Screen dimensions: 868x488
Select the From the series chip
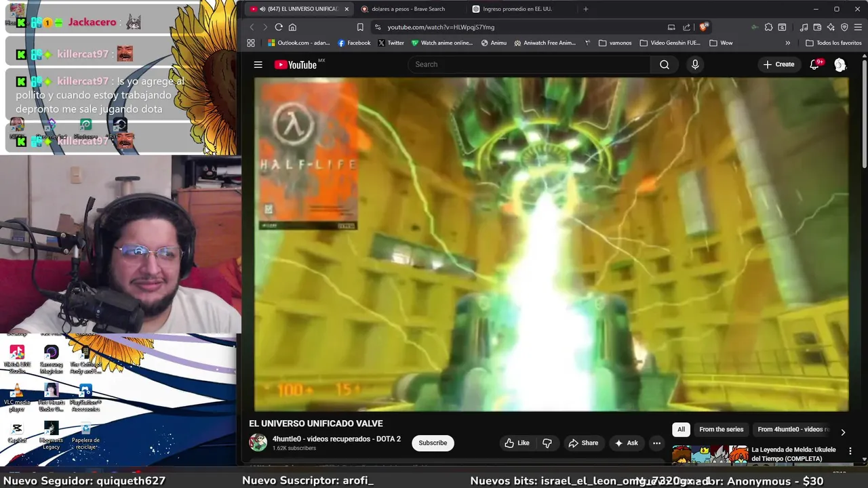[x=721, y=429]
